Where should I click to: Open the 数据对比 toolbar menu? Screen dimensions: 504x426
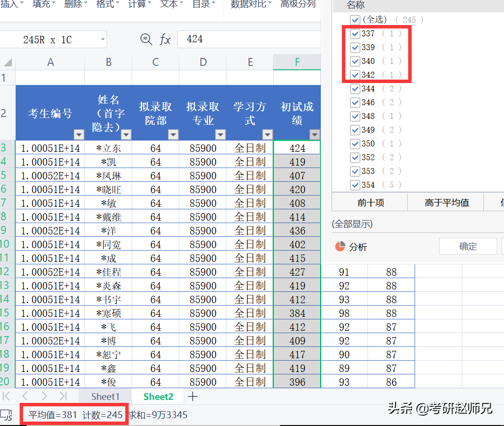coord(252,4)
